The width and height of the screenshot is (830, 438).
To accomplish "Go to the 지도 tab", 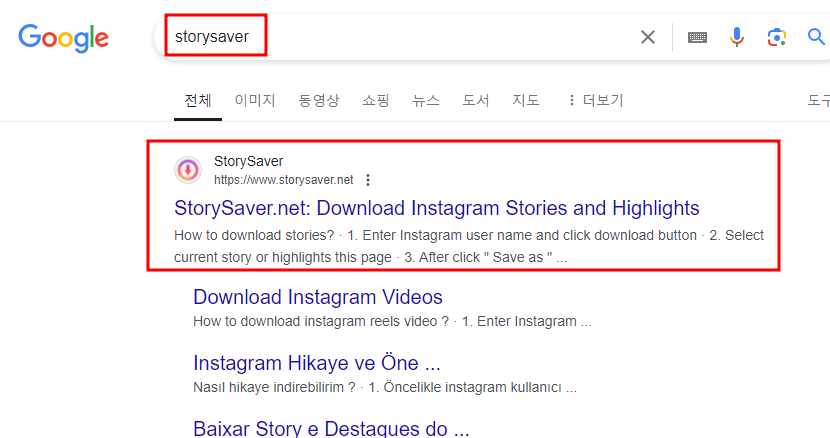I will [x=526, y=100].
